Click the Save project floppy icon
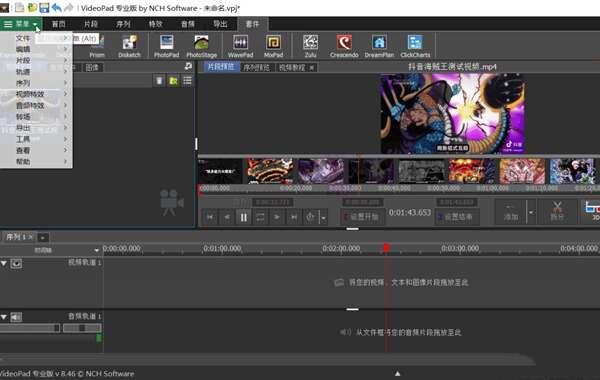This screenshot has width=600, height=380. (x=44, y=7)
